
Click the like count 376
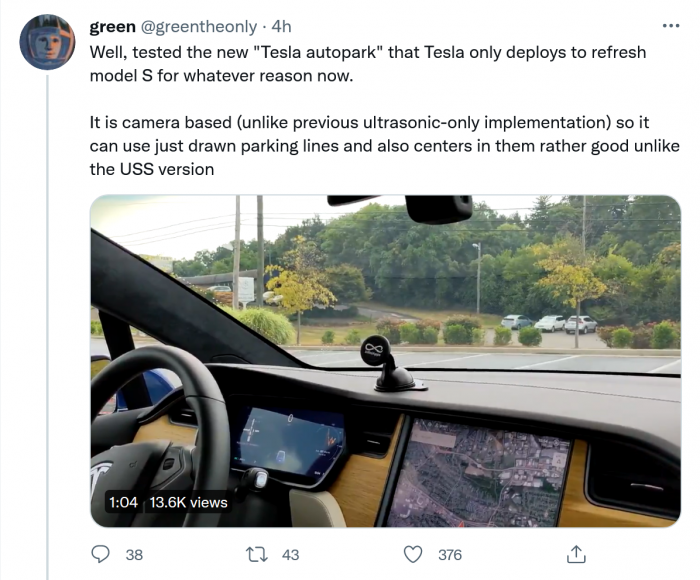pyautogui.click(x=450, y=554)
